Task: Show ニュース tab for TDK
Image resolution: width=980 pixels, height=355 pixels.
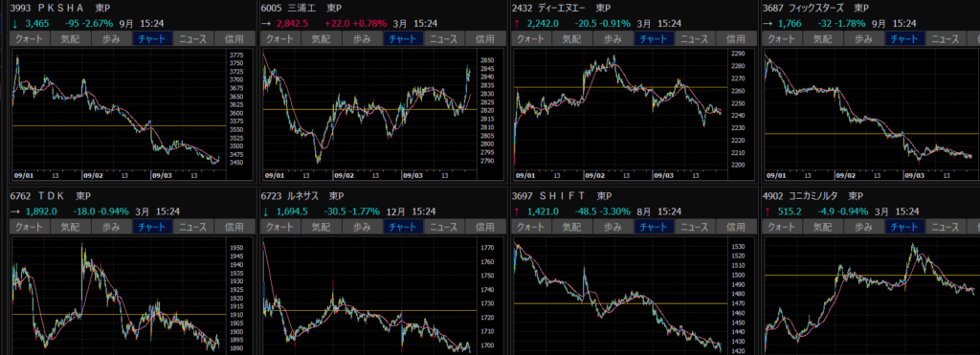Action: tap(193, 226)
